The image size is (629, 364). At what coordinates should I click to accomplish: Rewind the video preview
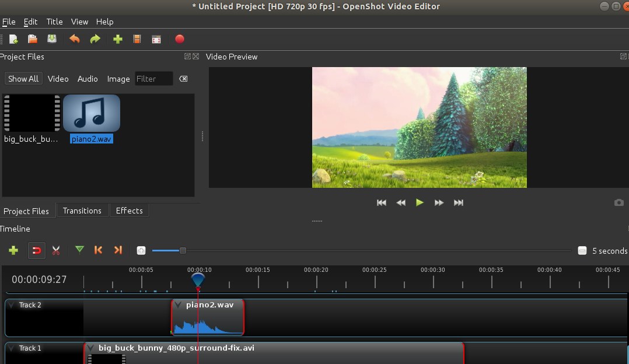pyautogui.click(x=401, y=203)
